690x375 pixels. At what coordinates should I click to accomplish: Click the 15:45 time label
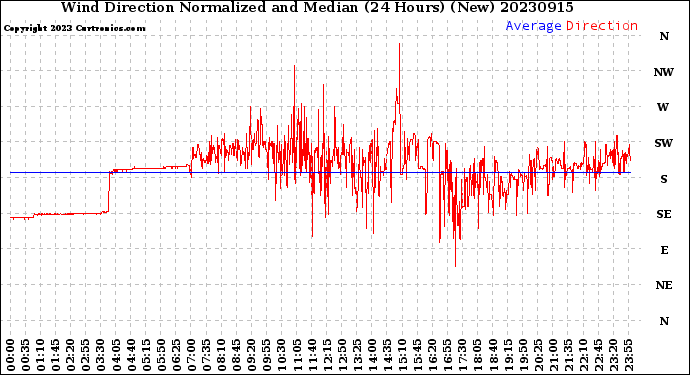[x=418, y=355]
